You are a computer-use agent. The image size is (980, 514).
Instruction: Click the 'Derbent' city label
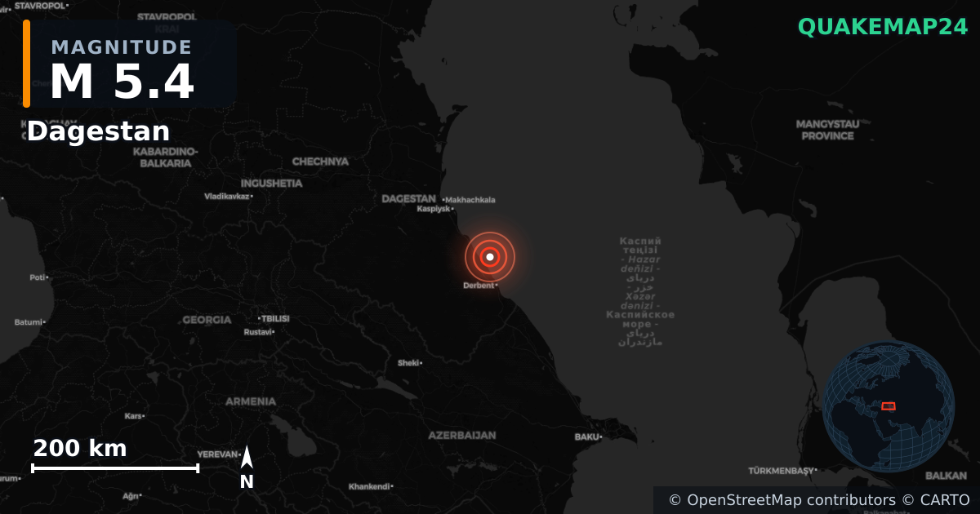click(x=480, y=286)
